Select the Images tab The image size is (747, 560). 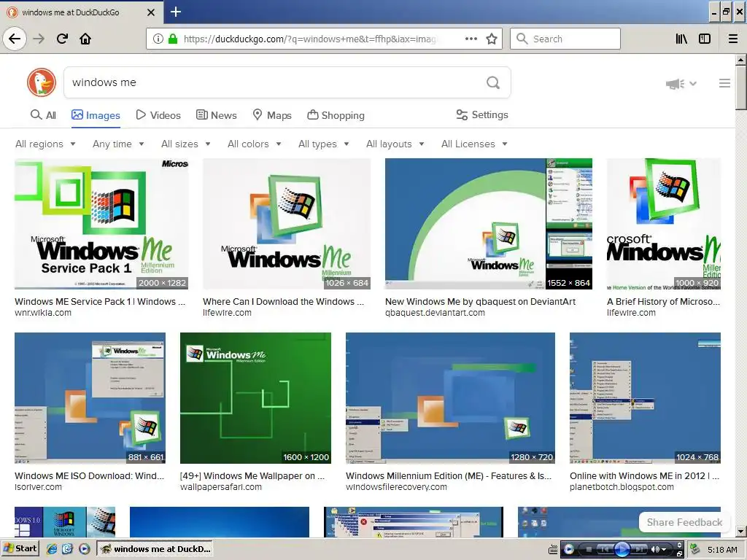[96, 115]
